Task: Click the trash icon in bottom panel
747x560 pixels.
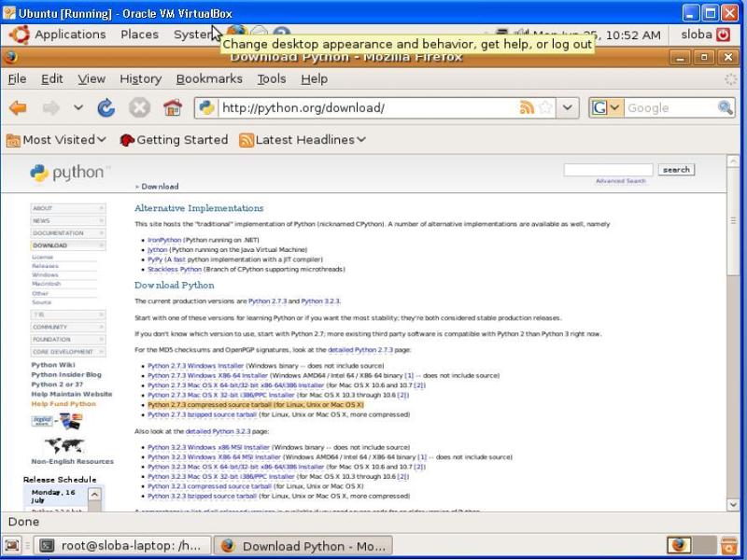Action: pyautogui.click(x=729, y=545)
